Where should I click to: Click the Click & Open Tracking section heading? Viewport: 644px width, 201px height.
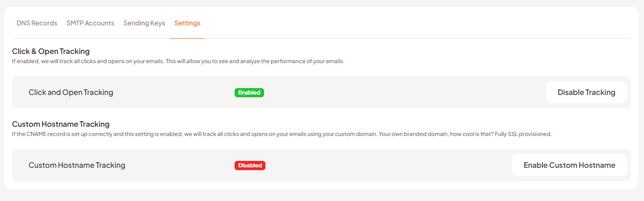pos(51,51)
